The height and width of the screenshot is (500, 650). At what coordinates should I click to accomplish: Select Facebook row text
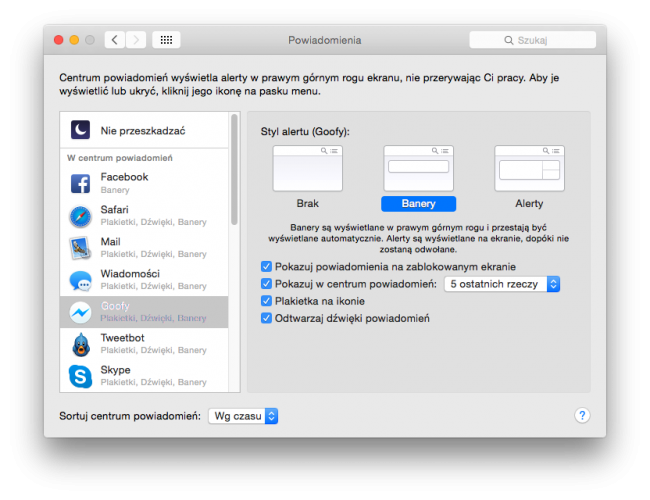pos(124,183)
